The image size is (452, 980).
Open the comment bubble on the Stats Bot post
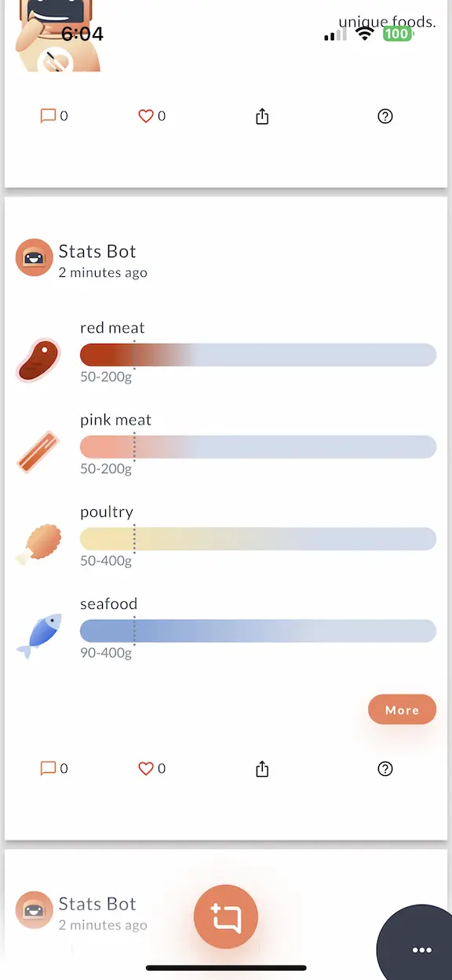(48, 769)
